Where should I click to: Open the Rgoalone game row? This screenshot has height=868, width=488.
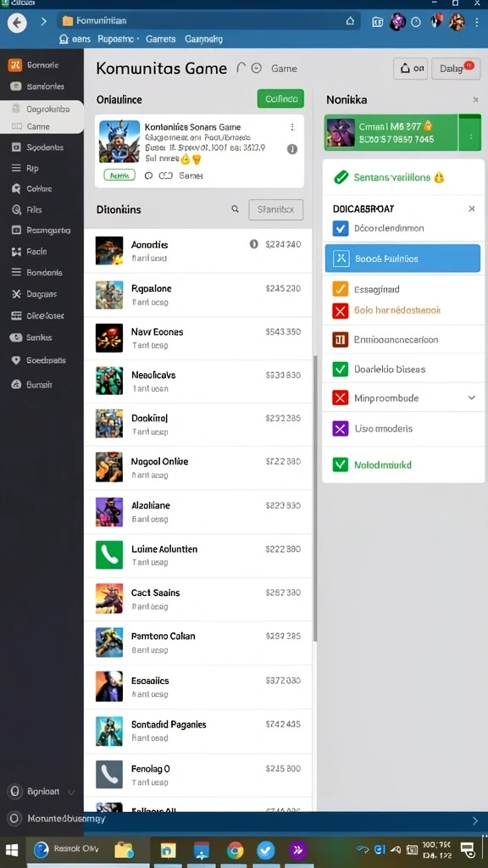tap(197, 295)
